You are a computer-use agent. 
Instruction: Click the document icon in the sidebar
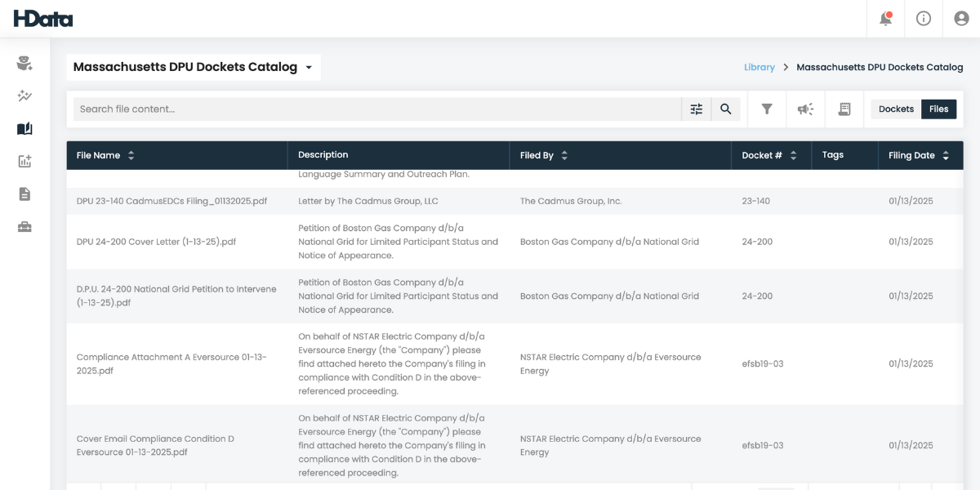pos(24,194)
